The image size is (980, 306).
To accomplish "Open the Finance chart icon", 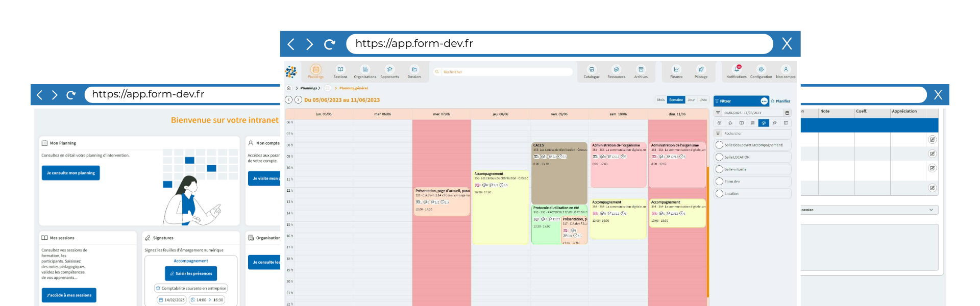I will point(676,70).
